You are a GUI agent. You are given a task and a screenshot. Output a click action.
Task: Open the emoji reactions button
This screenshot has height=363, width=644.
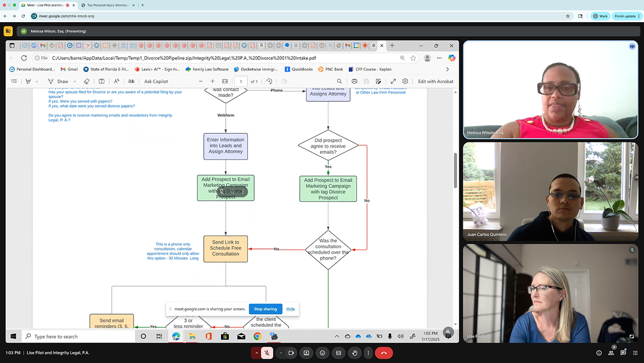point(323,353)
